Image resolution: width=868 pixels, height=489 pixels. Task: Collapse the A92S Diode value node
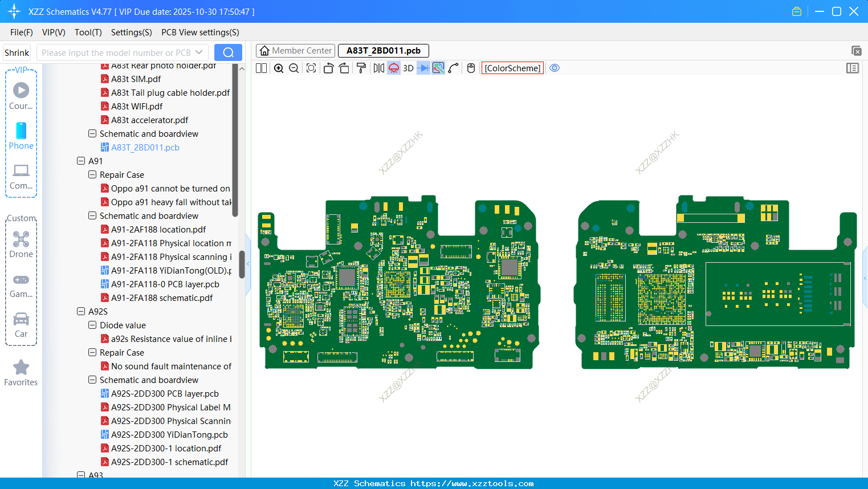92,325
